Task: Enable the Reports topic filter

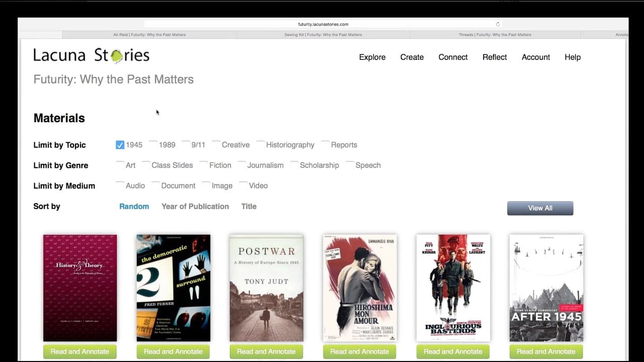Action: (x=325, y=144)
